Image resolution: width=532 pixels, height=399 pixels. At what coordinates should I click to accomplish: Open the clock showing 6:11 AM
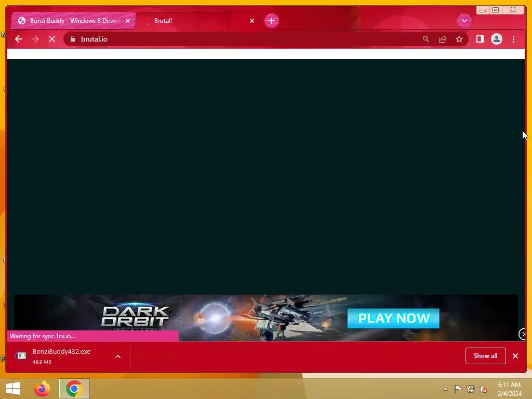coord(509,389)
